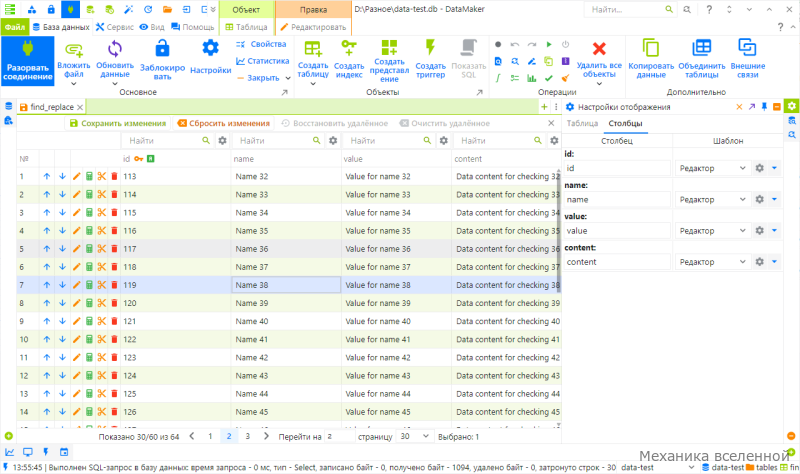
Task: Click the bar chart icon in Операции
Action: click(532, 78)
